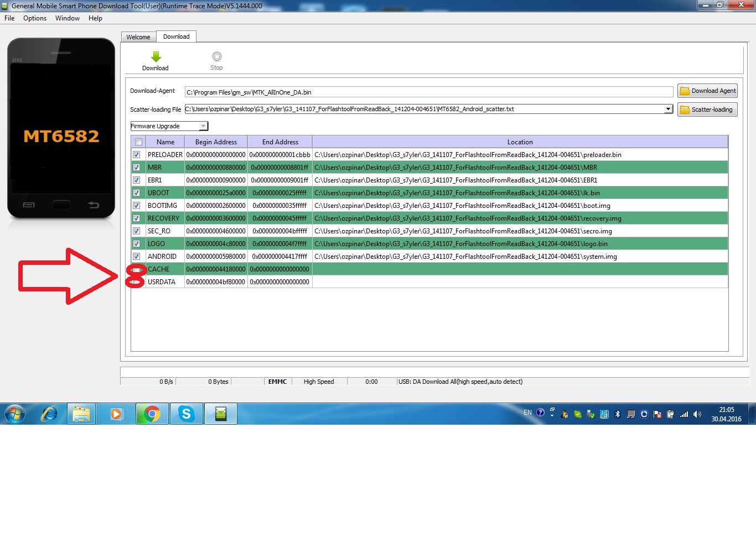
Task: Open Internet Explorer from the taskbar
Action: tap(50, 414)
